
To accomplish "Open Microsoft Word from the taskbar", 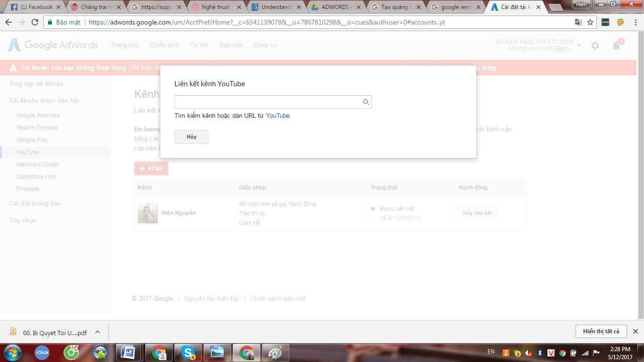I will pyautogui.click(x=128, y=352).
